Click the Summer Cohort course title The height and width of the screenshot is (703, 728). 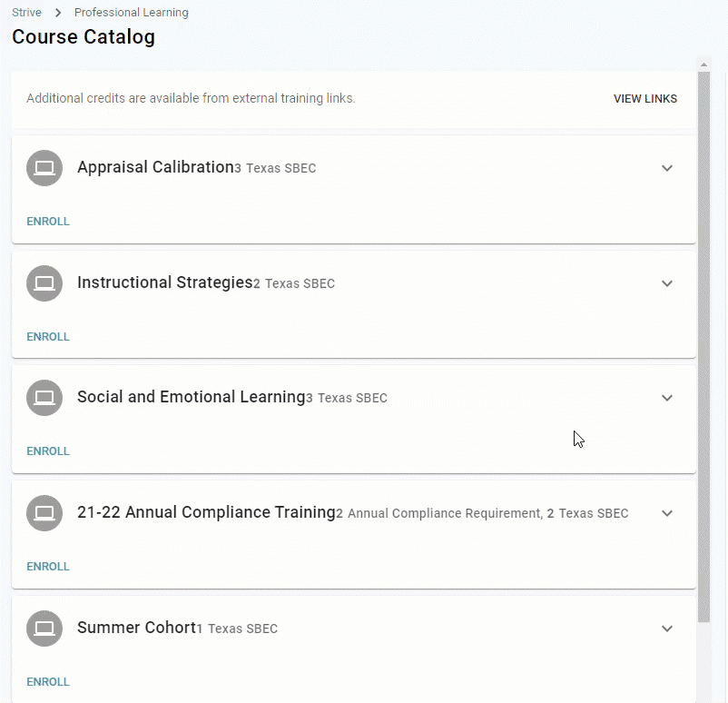[136, 628]
